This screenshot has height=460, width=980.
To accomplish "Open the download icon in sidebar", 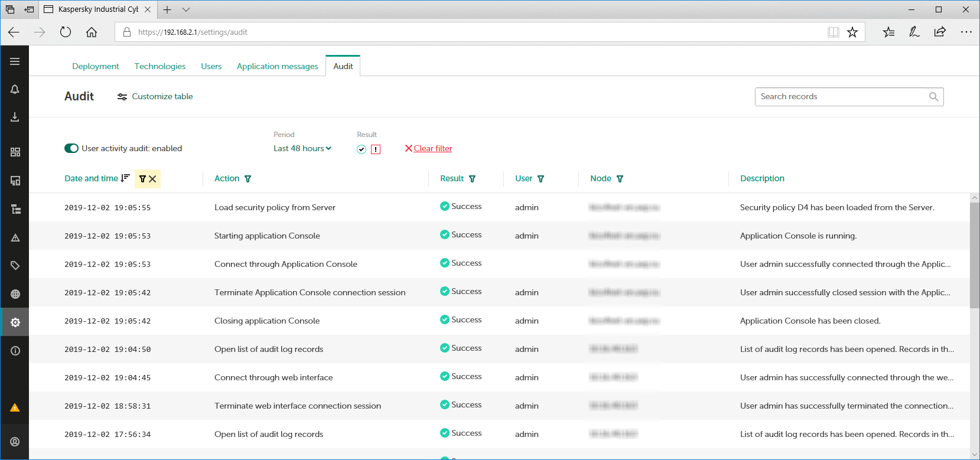I will [15, 118].
